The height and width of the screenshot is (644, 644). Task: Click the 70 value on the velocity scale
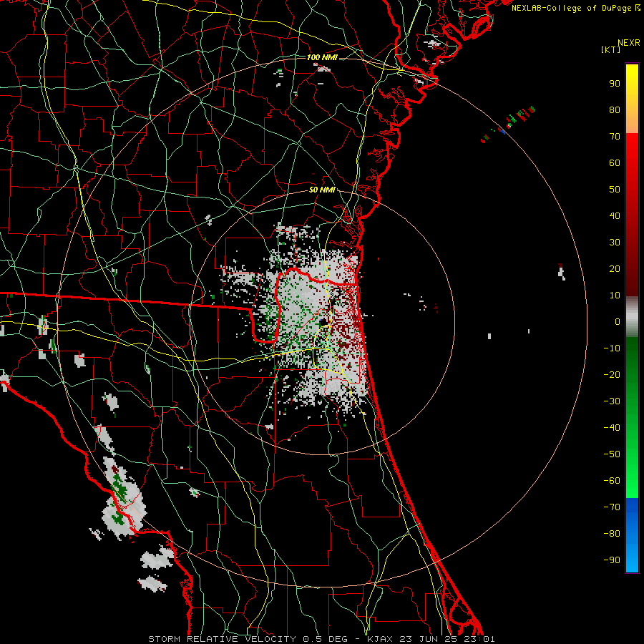click(x=615, y=137)
